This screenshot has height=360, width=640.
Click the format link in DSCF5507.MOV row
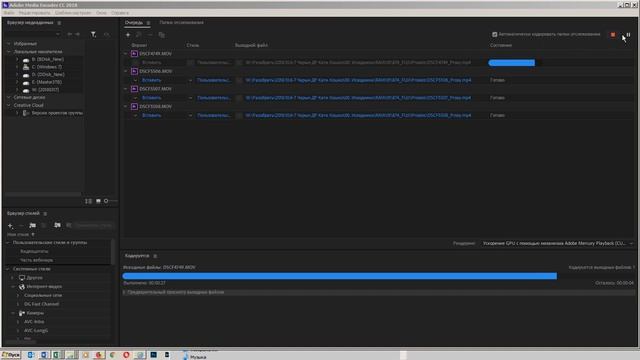151,98
